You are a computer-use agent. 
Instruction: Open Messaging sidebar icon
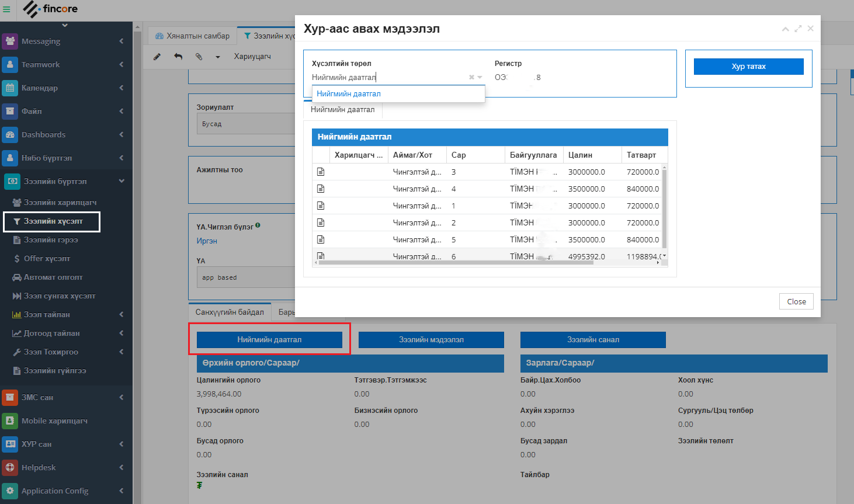10,41
